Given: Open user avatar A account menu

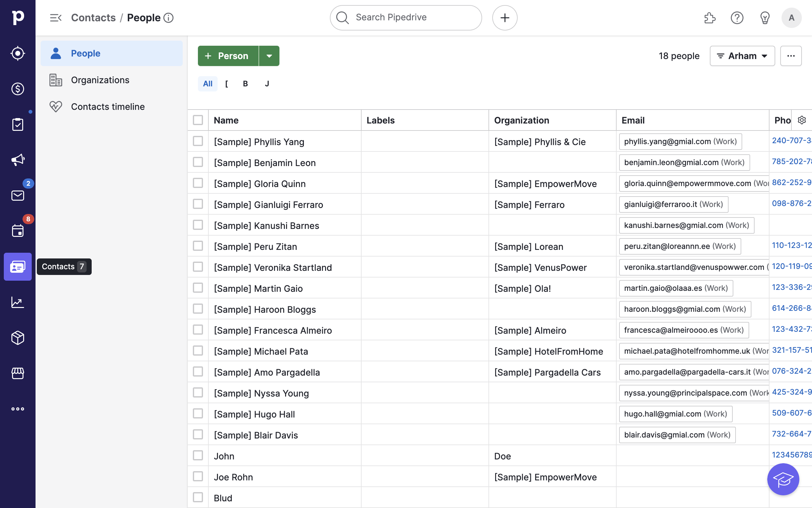Looking at the screenshot, I should (791, 18).
